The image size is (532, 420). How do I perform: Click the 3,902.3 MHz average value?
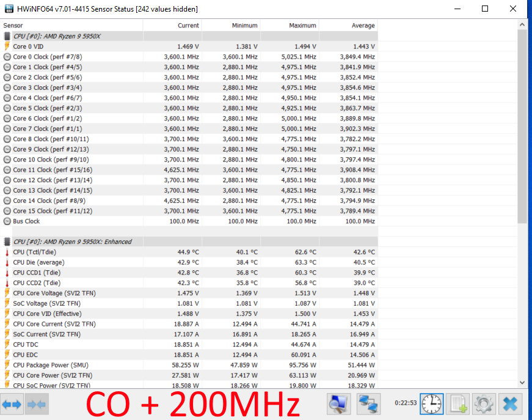pyautogui.click(x=357, y=128)
